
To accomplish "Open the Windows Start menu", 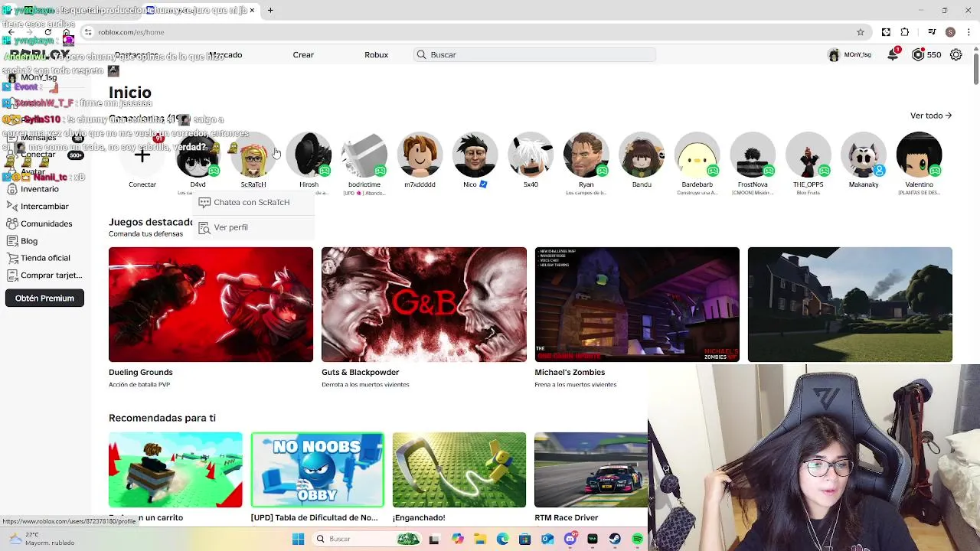I will [x=299, y=539].
